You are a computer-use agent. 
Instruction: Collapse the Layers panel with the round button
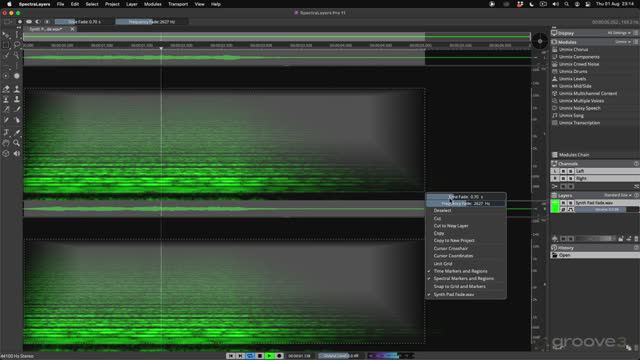point(636,196)
